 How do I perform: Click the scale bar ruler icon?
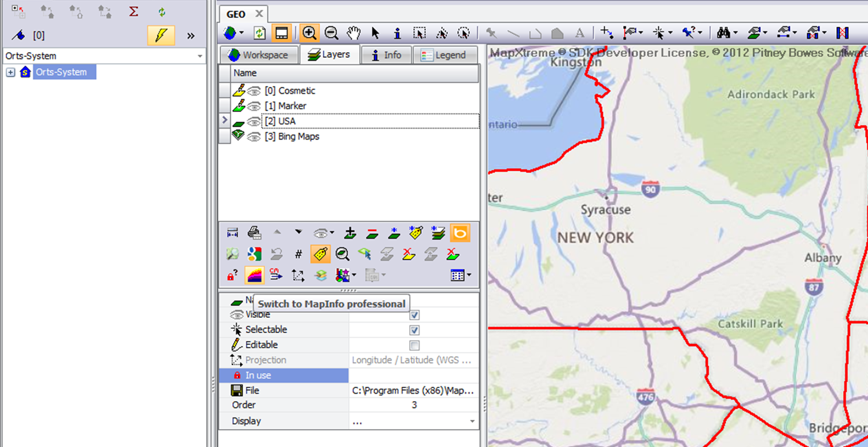tap(233, 233)
